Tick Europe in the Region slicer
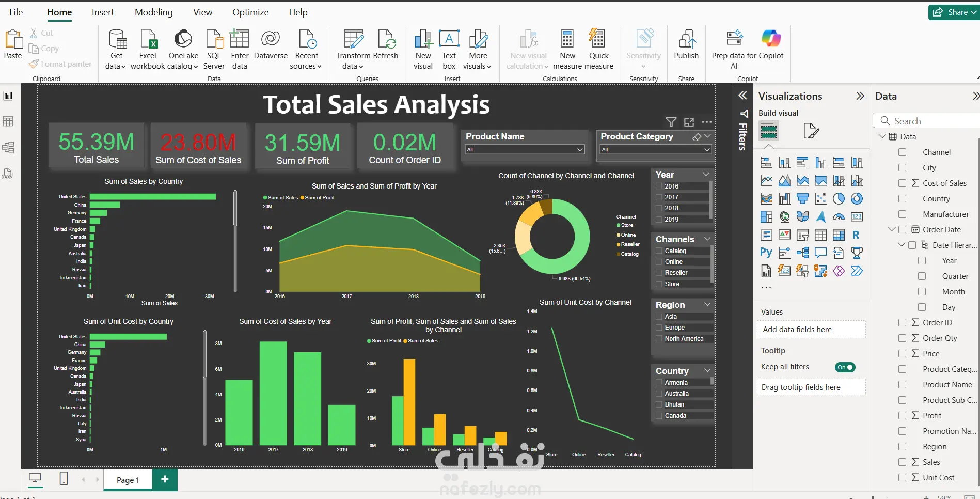Screen dimensions: 980x499 click(x=659, y=328)
